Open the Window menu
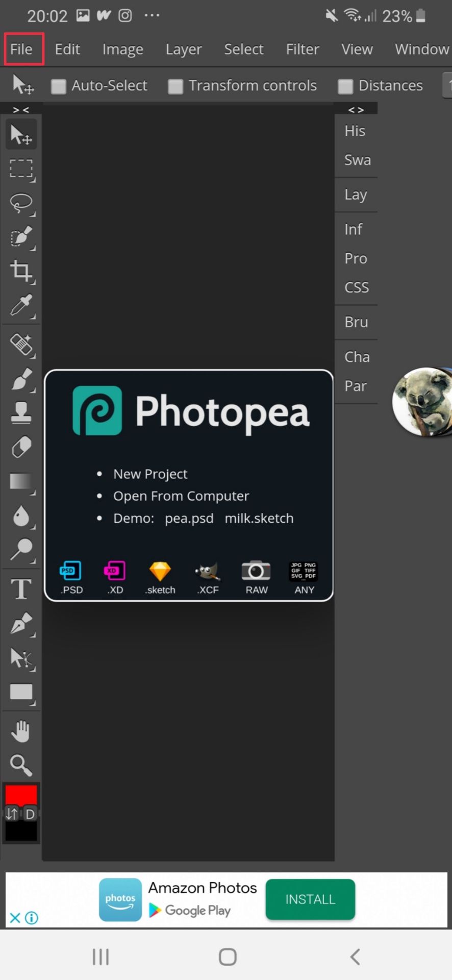 422,49
